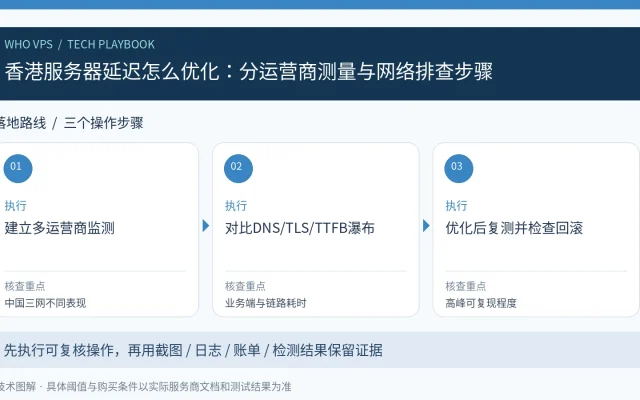Screen dimensions: 640x400
Task: Click the step title 建立多运营商监测
Action: (60, 228)
